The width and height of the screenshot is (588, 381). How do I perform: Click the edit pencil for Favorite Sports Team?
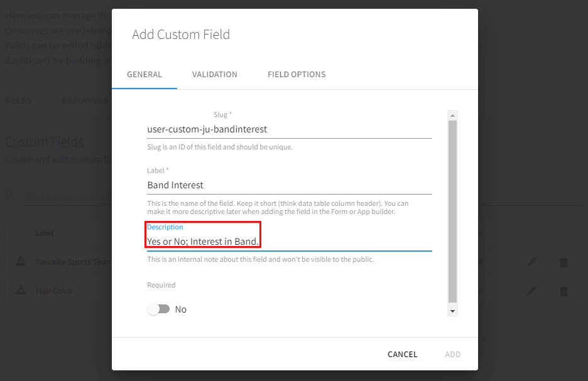[532, 262]
